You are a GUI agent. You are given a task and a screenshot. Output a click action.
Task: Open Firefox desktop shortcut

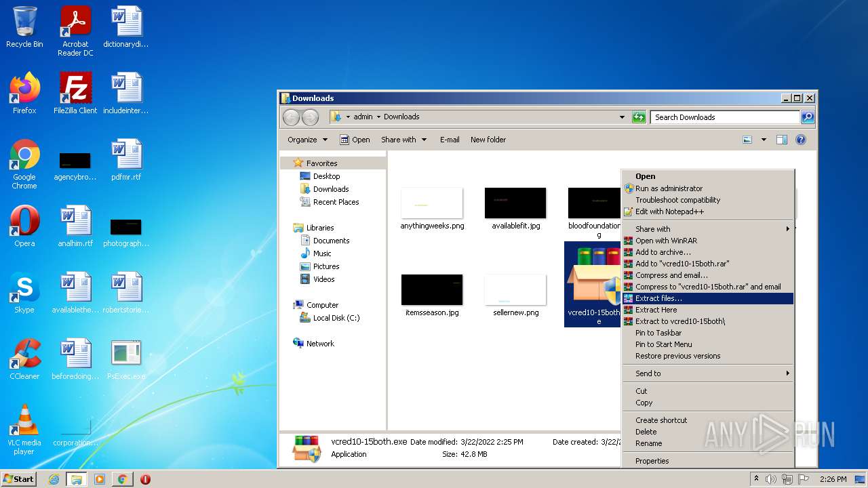click(x=24, y=93)
